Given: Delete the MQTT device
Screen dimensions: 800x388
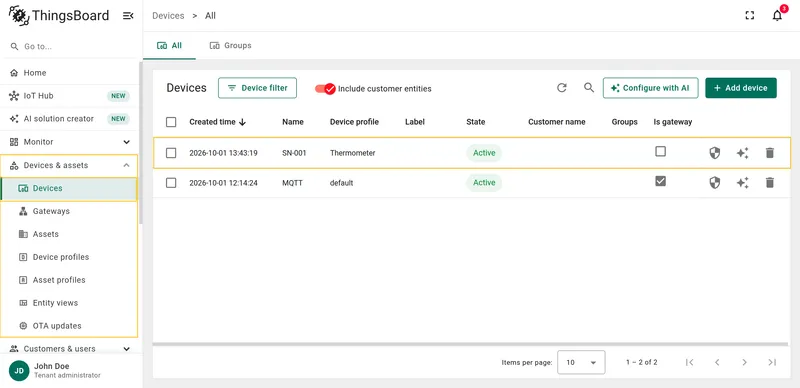Looking at the screenshot, I should 770,183.
